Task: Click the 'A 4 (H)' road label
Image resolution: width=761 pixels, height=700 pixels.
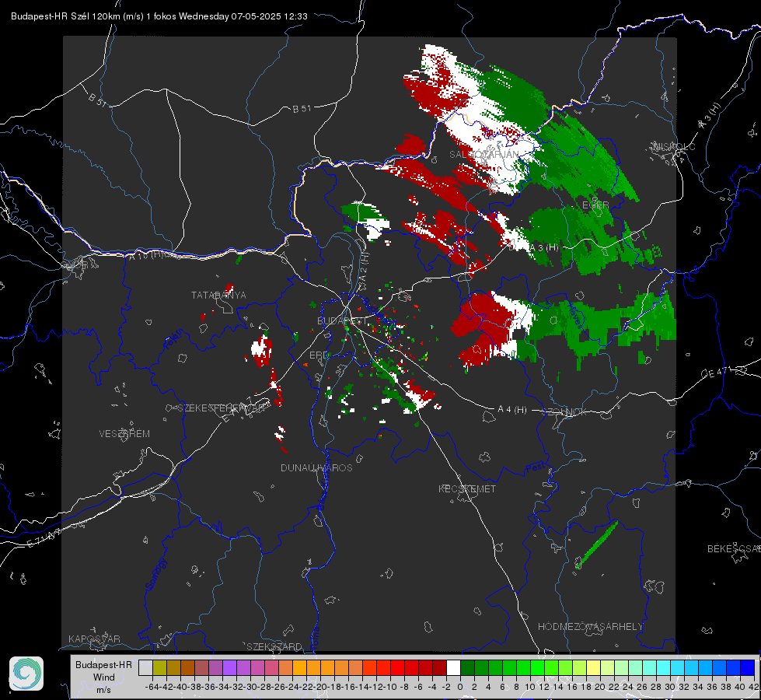Action: (512, 410)
